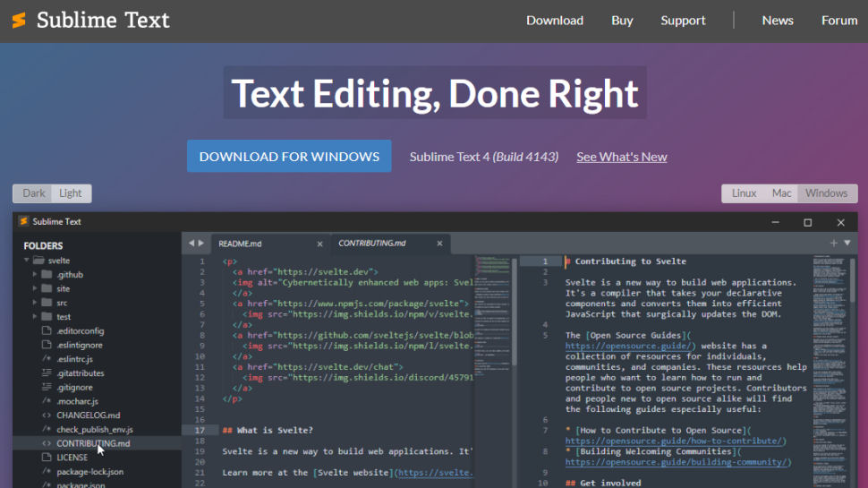
Task: Click the CHANGELOG.md markup file icon
Action: click(x=47, y=415)
